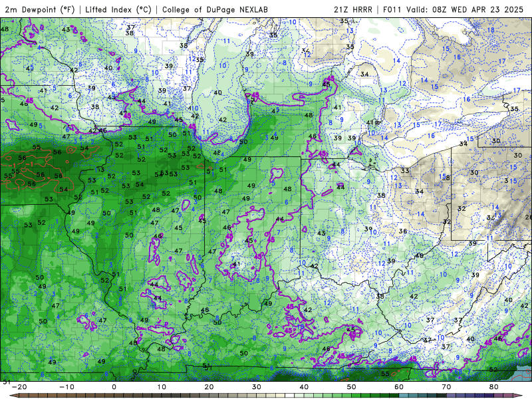Select the "21Z HRRR" model run label
The height and width of the screenshot is (399, 532).
coord(353,9)
